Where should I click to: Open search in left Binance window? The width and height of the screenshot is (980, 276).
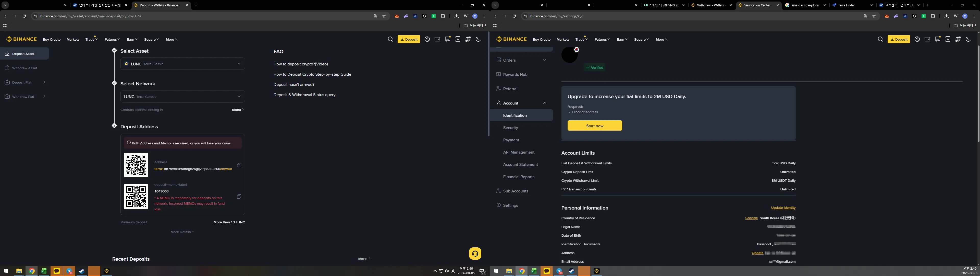point(390,39)
